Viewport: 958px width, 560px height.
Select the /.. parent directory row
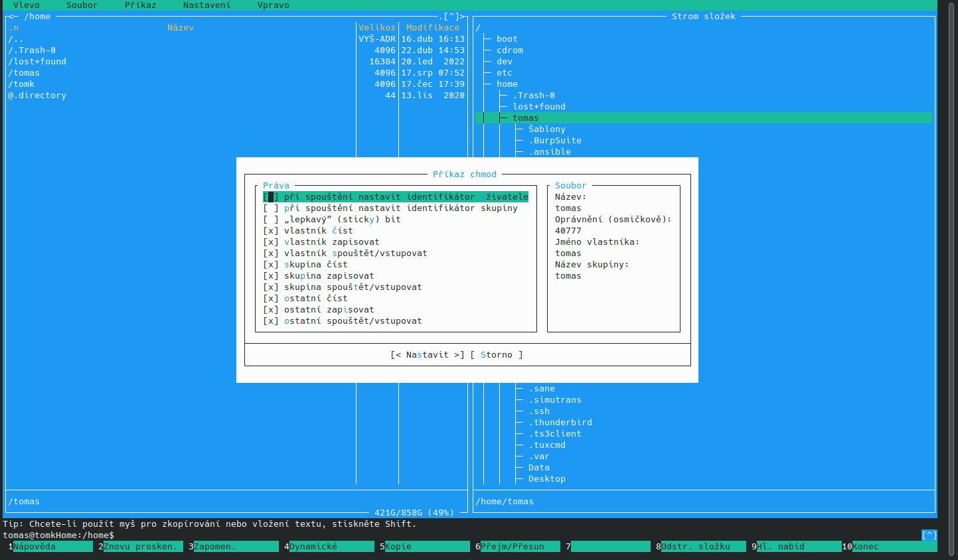(236, 39)
